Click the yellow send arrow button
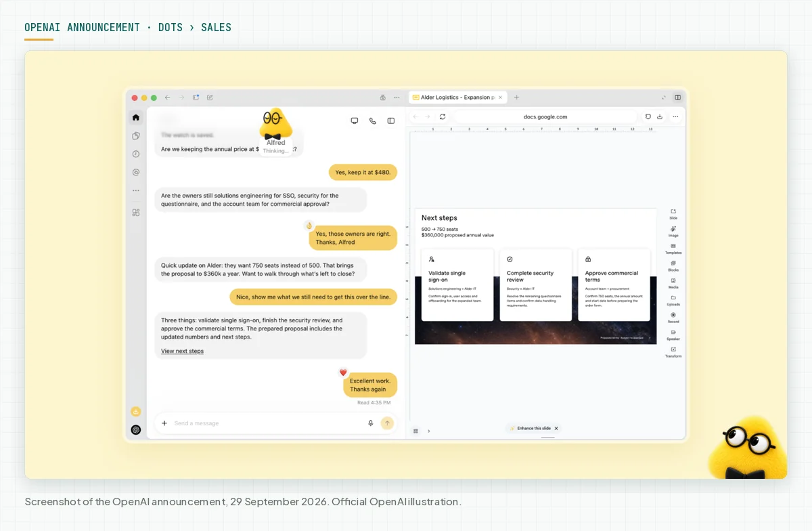812x531 pixels. point(387,423)
